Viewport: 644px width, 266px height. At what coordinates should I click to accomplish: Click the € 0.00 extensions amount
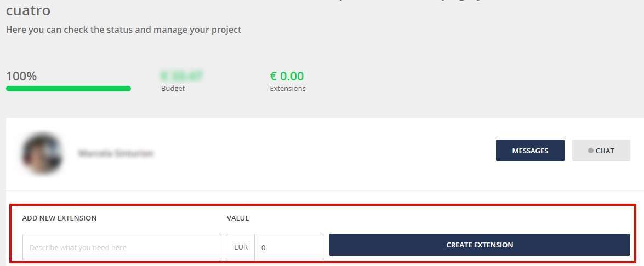tap(287, 76)
